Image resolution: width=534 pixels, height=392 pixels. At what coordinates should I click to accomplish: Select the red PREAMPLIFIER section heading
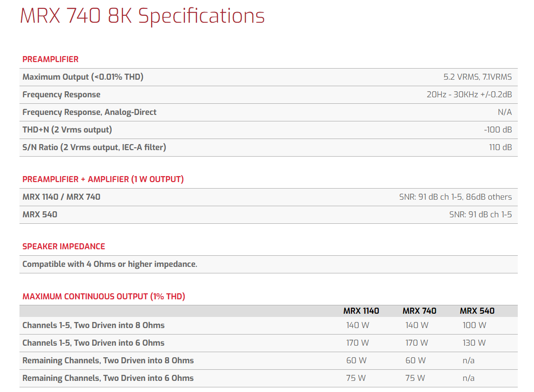click(51, 59)
